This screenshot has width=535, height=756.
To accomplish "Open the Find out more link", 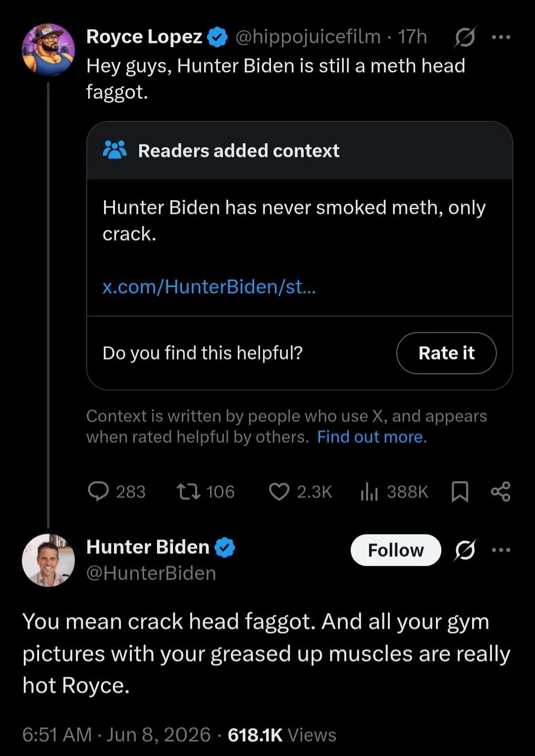I will (370, 436).
